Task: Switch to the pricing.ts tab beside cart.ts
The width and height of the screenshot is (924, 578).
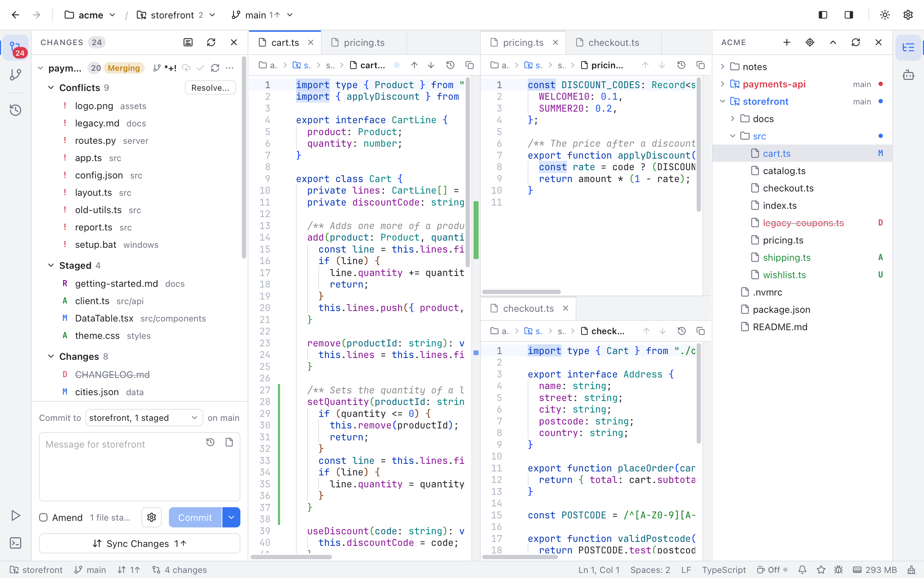Action: point(364,42)
